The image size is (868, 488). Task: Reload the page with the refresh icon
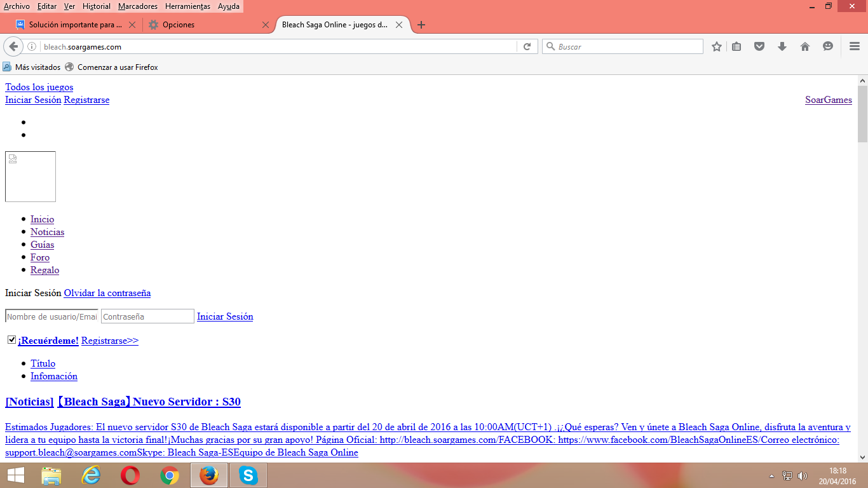(x=527, y=46)
